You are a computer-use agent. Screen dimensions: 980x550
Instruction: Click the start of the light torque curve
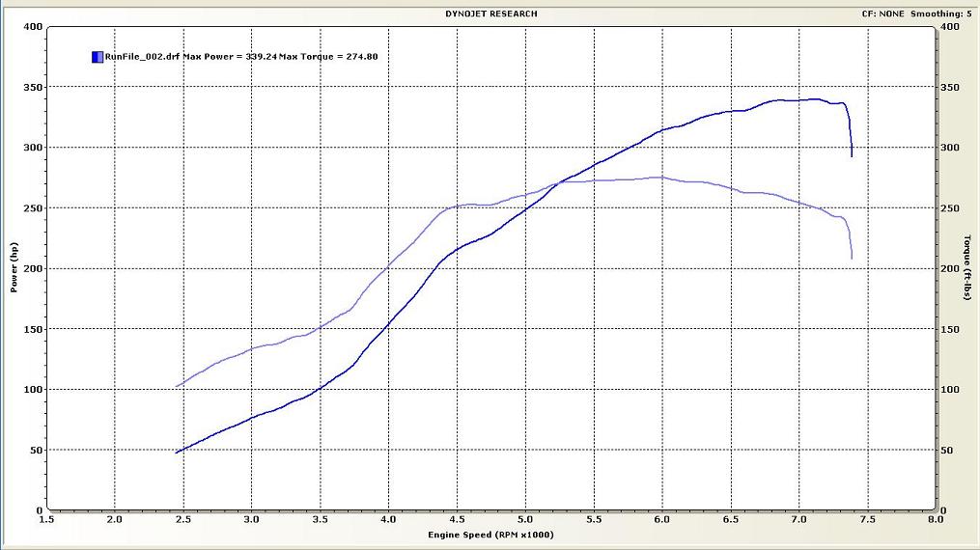coord(177,386)
